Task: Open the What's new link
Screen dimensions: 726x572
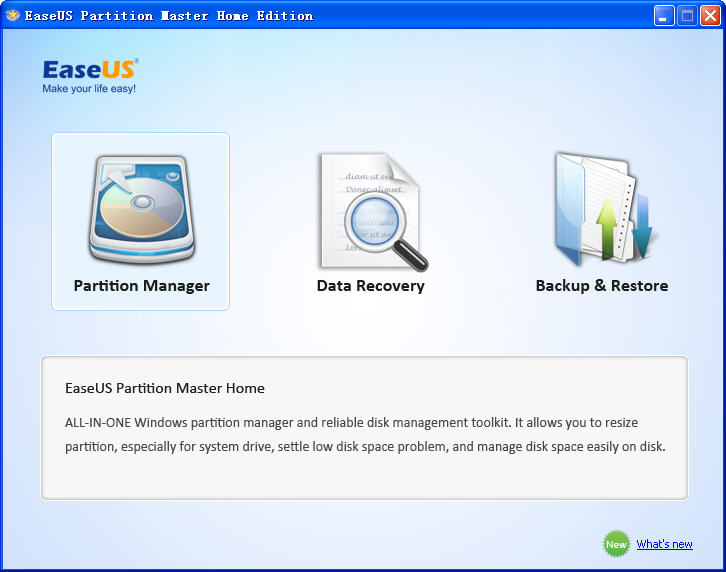Action: [664, 544]
